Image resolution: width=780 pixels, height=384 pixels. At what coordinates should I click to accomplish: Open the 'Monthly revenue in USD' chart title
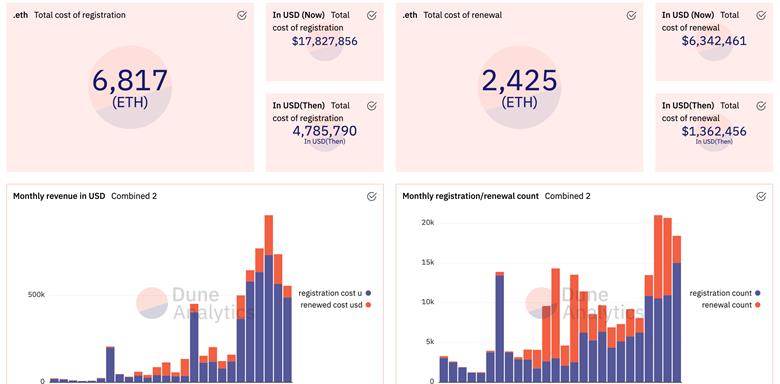(x=59, y=196)
